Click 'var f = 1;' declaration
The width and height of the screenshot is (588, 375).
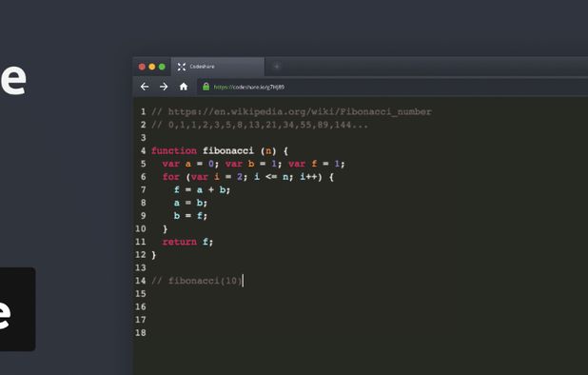317,164
